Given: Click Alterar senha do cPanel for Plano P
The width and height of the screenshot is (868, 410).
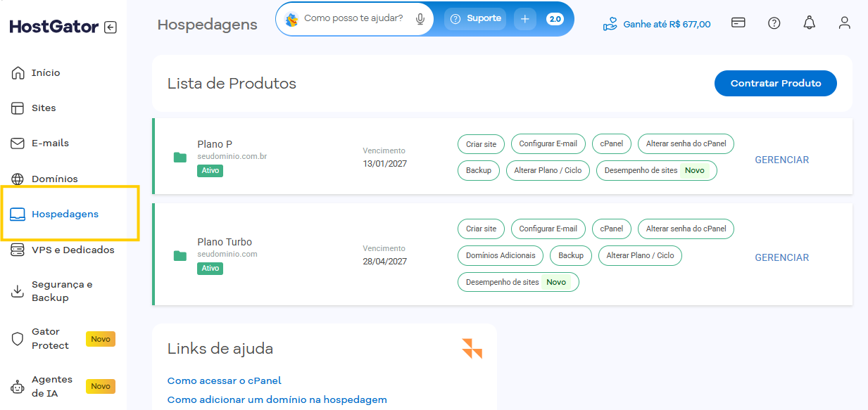Looking at the screenshot, I should [686, 143].
